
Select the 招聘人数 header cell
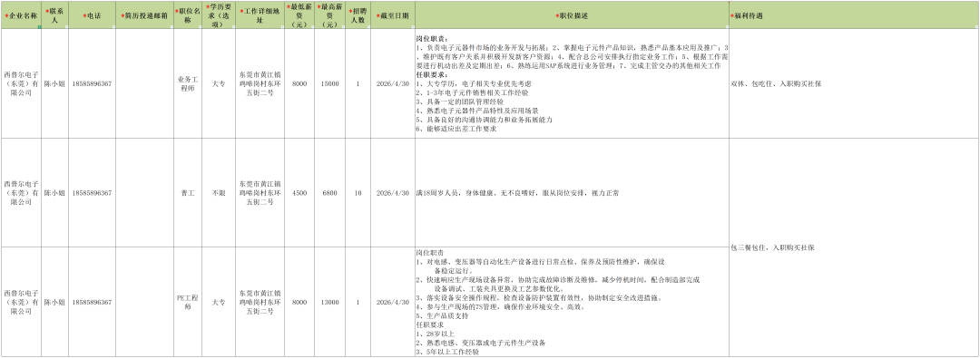click(358, 15)
